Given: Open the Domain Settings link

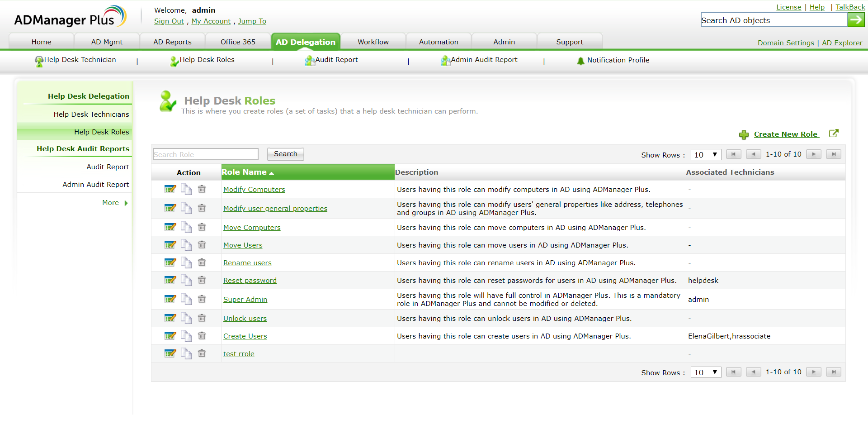Looking at the screenshot, I should 786,43.
